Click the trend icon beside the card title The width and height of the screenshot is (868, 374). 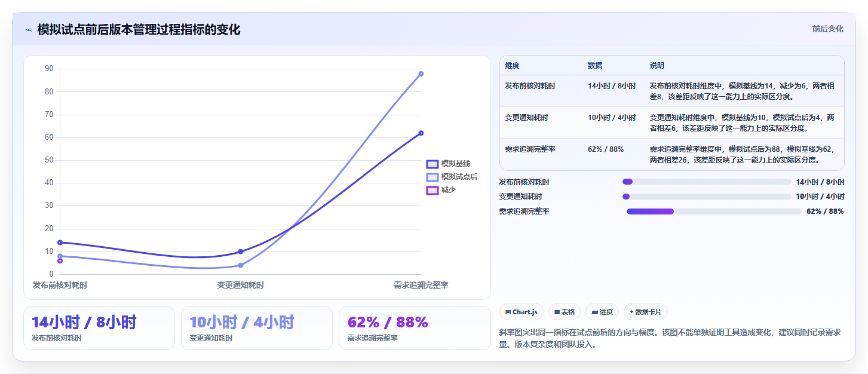pos(29,30)
